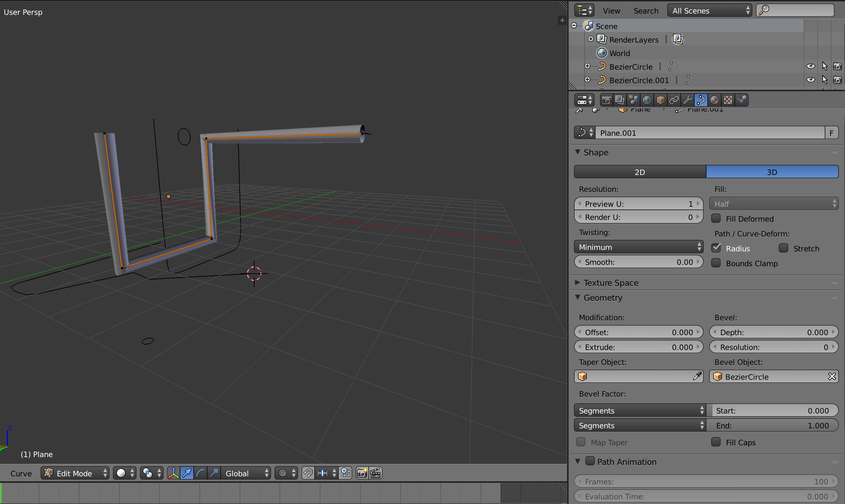Screen dimensions: 845x504
Task: Select the translate manipulator arrow
Action: [187, 473]
